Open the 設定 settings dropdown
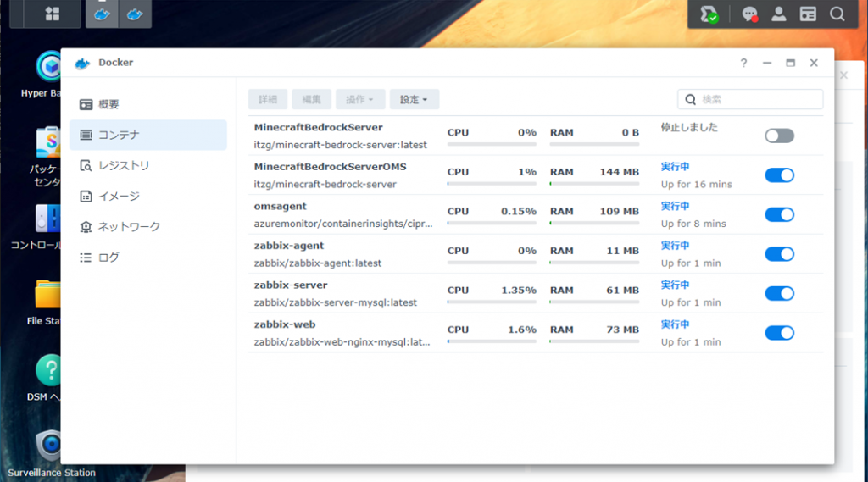Viewport: 868px width, 482px height. point(414,100)
